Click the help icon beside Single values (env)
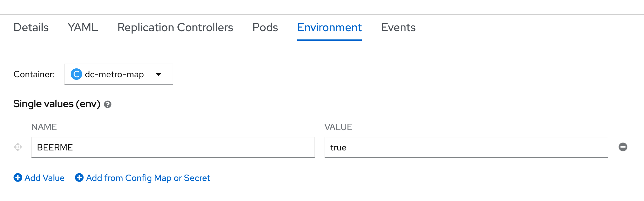The height and width of the screenshot is (201, 644). coord(108,104)
